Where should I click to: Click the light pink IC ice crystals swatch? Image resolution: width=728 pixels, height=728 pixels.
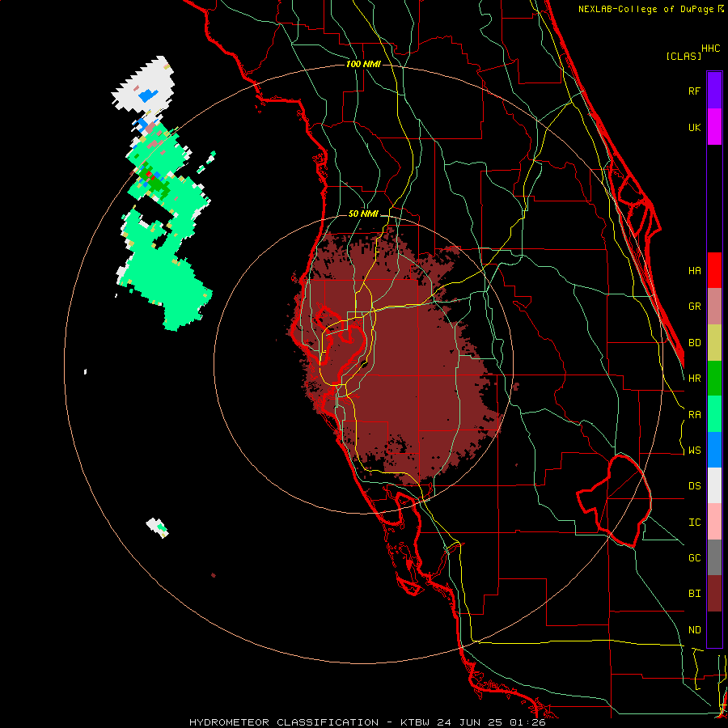click(x=714, y=522)
